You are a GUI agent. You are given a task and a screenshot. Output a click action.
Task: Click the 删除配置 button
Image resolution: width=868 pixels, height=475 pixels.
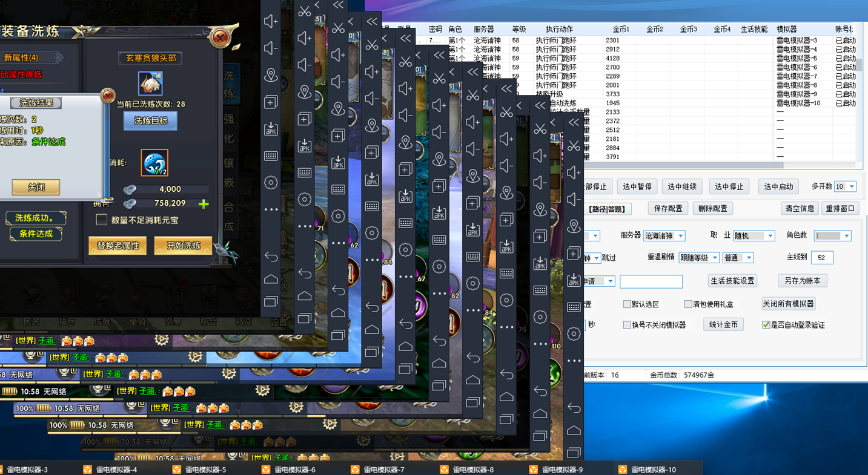[712, 208]
